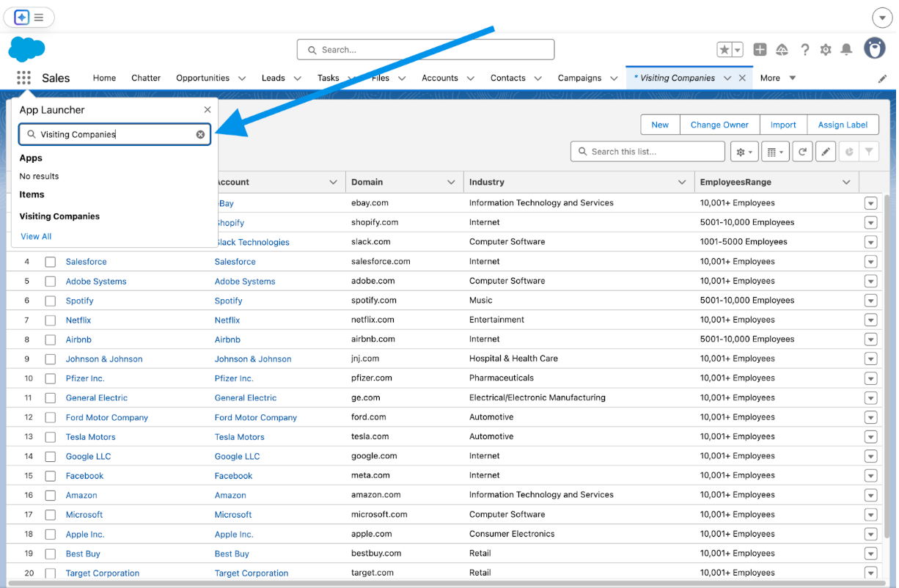
Task: Select checkbox for Johnson & Johnson row
Action: point(51,359)
